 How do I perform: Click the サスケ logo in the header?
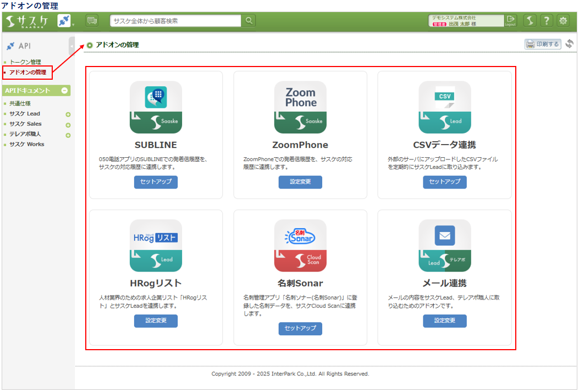tap(27, 21)
